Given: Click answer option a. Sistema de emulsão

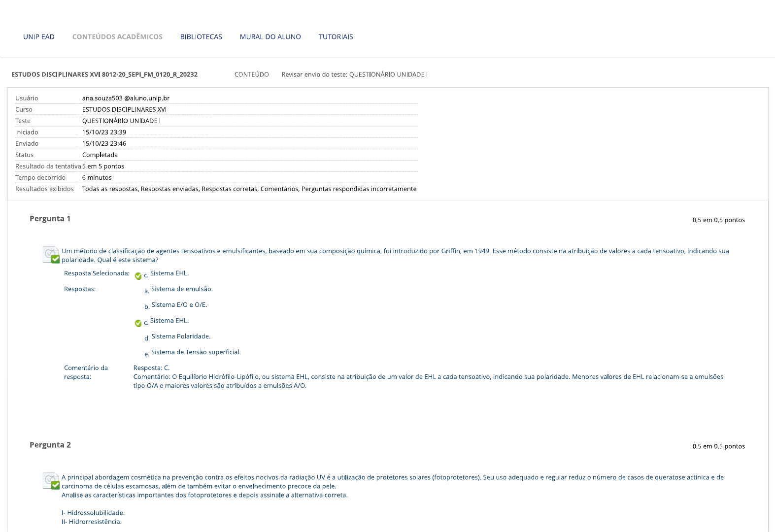Looking at the screenshot, I should tap(181, 289).
